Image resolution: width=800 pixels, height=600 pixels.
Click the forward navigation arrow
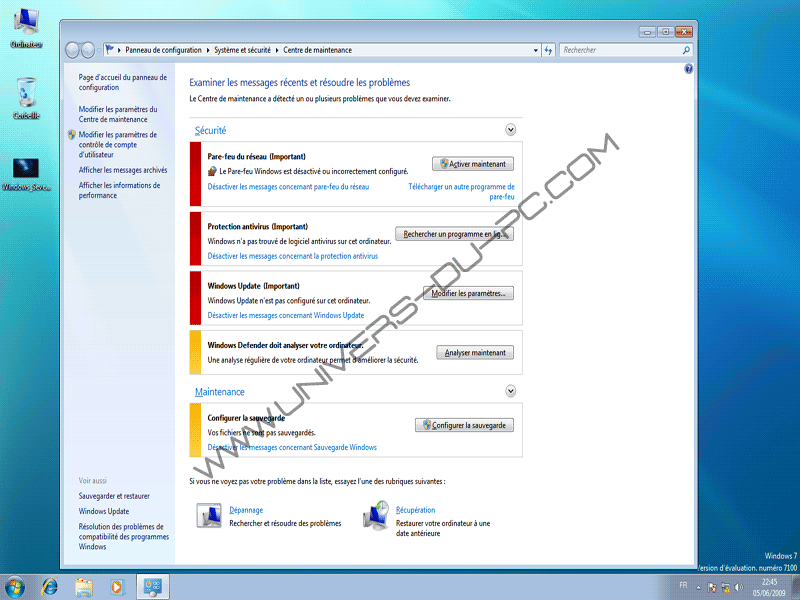88,50
